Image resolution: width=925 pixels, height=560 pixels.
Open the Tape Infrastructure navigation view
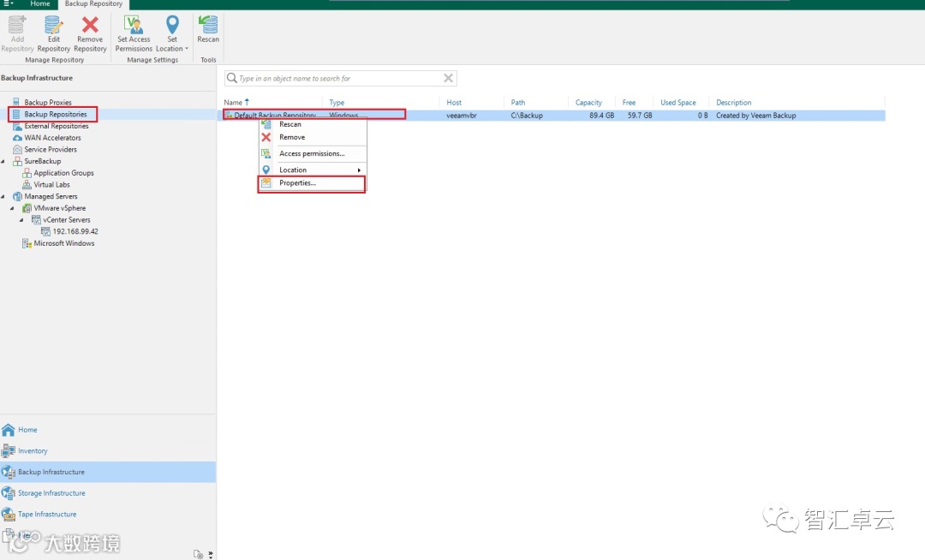108,515
